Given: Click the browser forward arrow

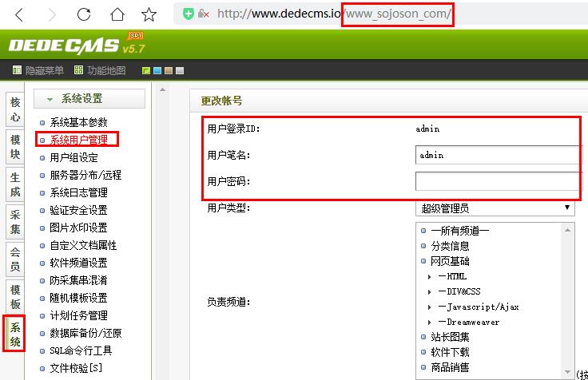Looking at the screenshot, I should [52, 14].
